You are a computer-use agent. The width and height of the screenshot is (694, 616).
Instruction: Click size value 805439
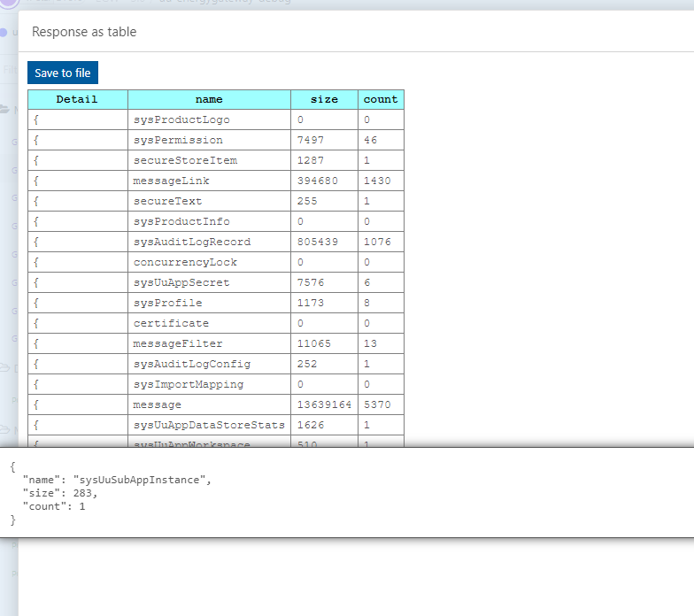coord(317,242)
